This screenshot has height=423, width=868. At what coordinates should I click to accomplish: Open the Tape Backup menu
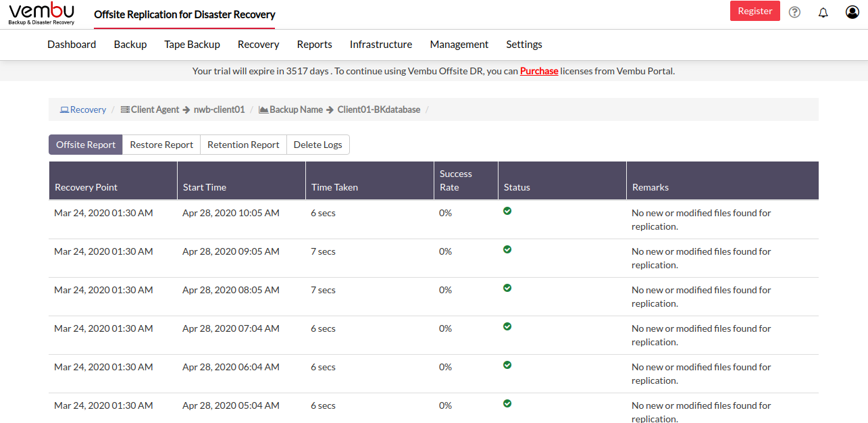point(192,45)
